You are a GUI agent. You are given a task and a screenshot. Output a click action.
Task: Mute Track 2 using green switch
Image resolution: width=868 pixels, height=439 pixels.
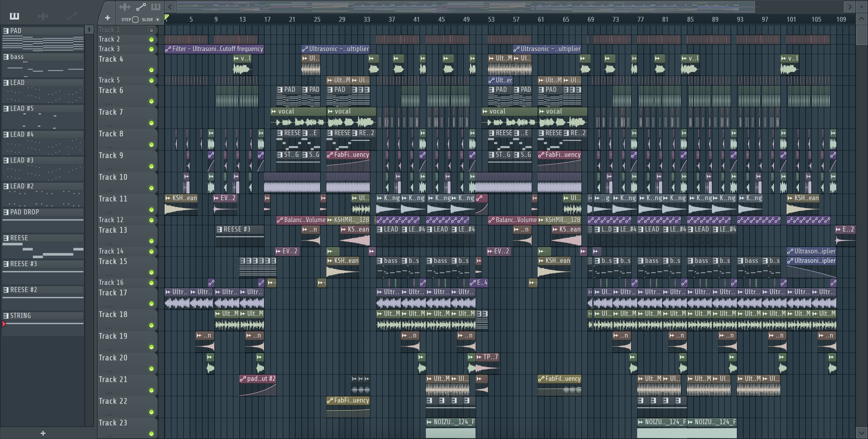(152, 39)
